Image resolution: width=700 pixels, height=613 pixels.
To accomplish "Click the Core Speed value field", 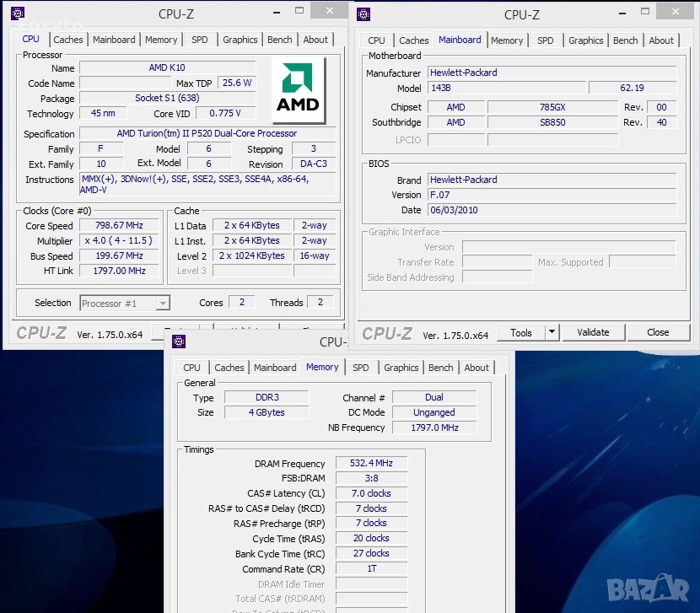I will (119, 225).
